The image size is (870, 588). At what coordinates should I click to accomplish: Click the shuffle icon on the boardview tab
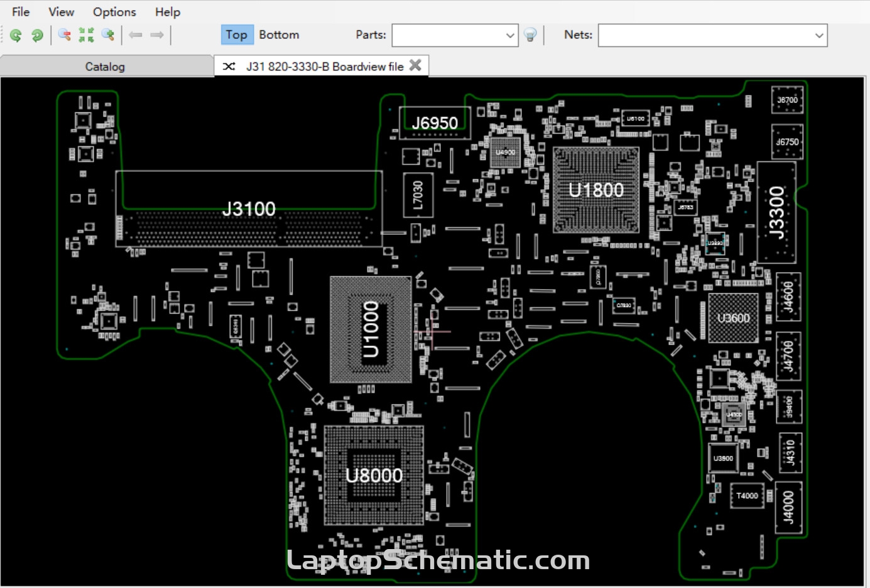click(229, 66)
